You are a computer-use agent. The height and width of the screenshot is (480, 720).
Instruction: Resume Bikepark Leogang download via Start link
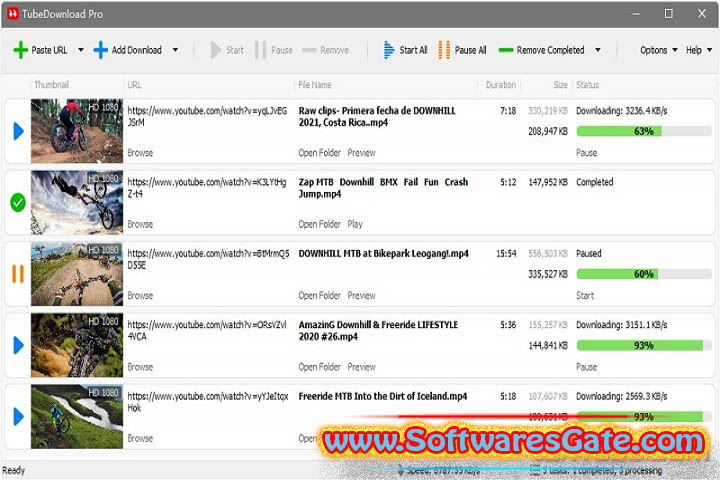[x=585, y=295]
